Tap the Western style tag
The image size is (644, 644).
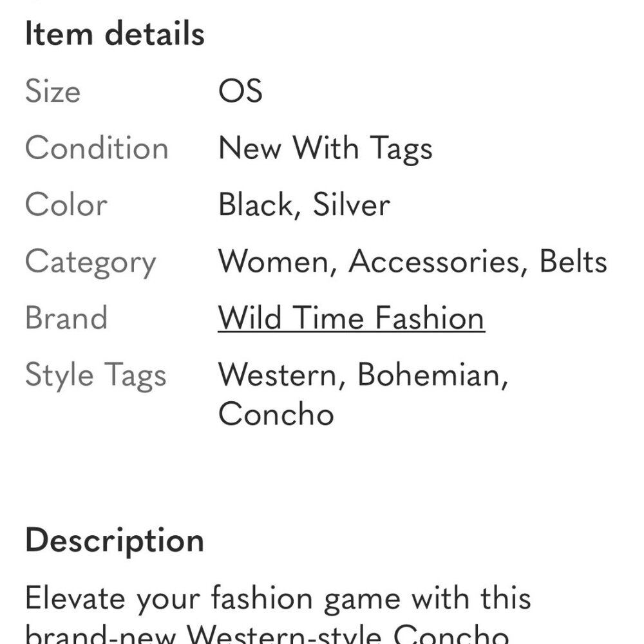[277, 375]
